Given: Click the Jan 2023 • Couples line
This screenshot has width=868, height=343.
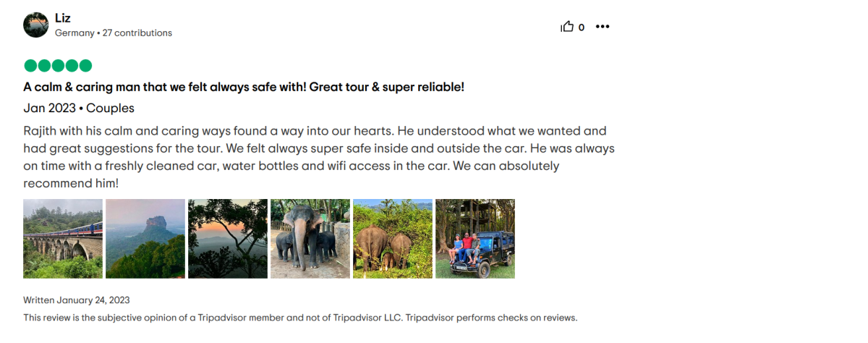Looking at the screenshot, I should coord(79,109).
